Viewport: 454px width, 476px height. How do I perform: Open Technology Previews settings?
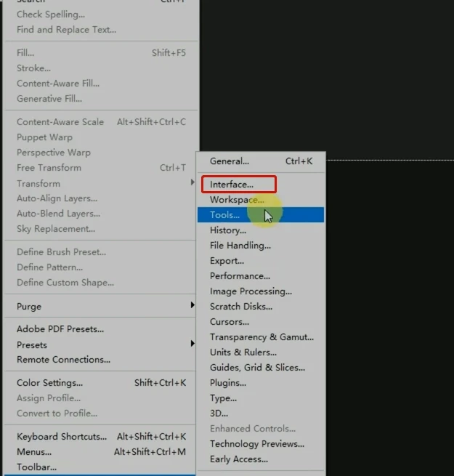(x=257, y=444)
